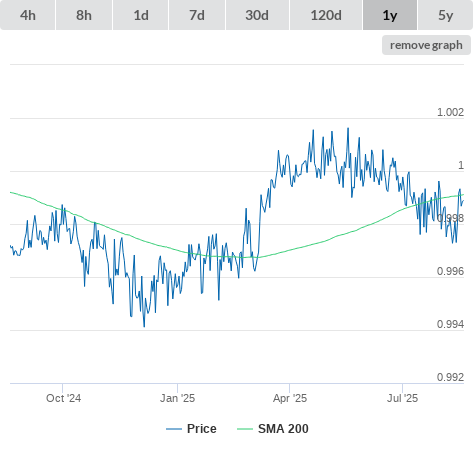Click the 1.002 y-axis gridline label
Screen dimensions: 474x455
450,112
